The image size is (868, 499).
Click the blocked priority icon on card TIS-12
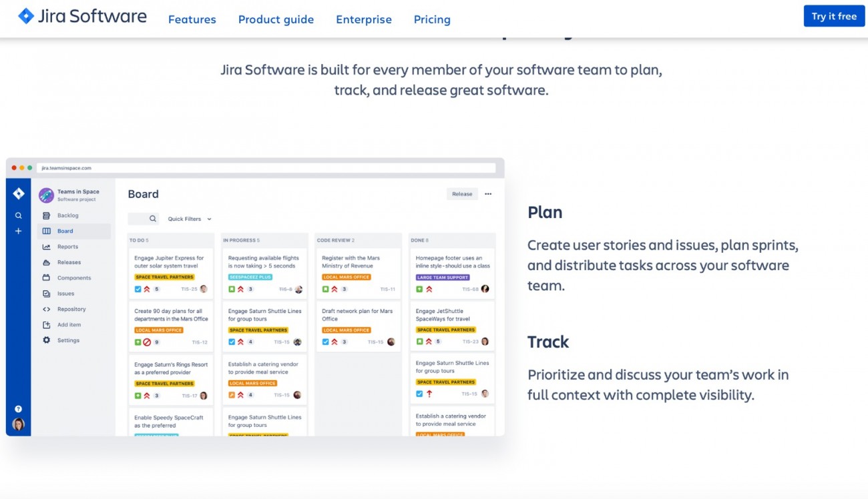[x=147, y=342]
